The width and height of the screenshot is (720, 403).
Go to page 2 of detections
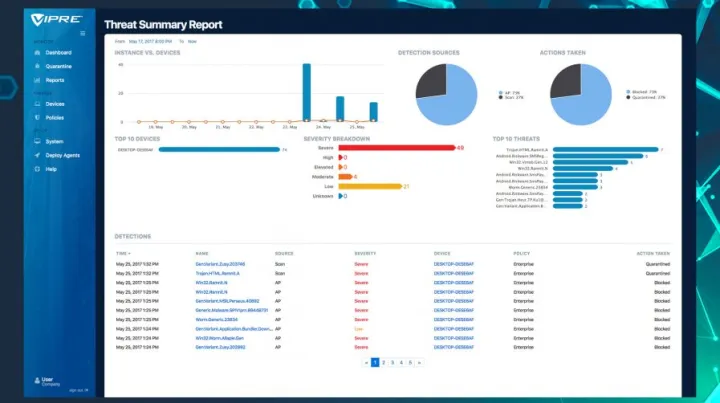pyautogui.click(x=383, y=362)
